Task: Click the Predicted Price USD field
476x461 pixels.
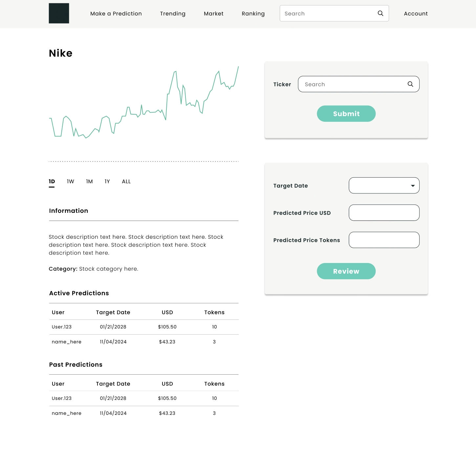Action: (x=384, y=213)
